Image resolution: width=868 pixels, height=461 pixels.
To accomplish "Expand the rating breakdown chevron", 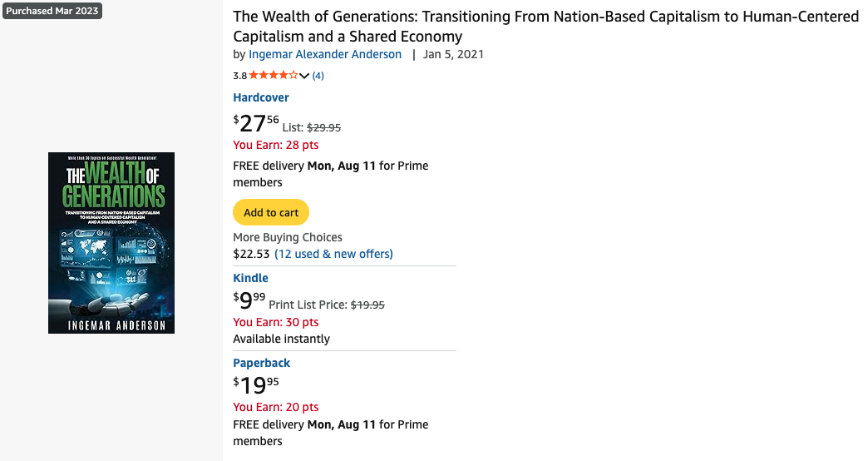I will 304,76.
